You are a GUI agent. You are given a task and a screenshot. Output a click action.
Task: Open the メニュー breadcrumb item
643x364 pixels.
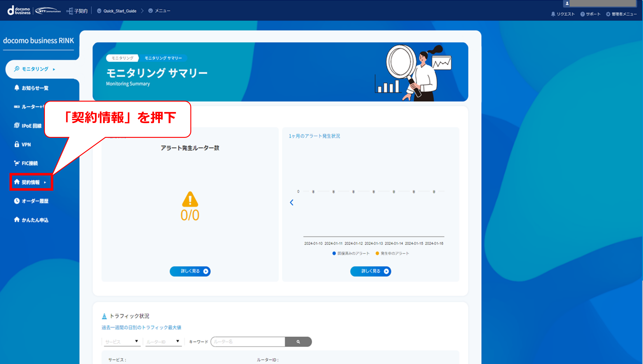point(162,11)
